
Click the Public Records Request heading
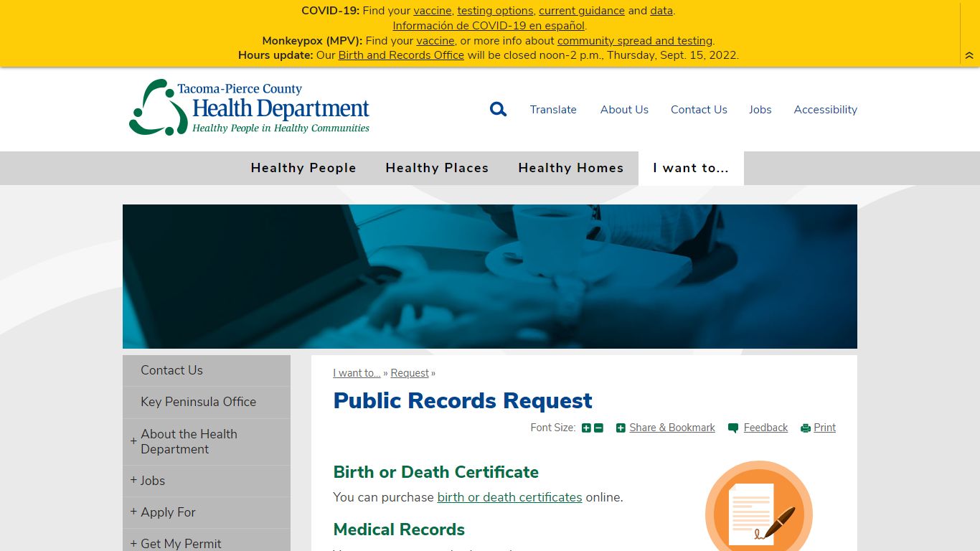coord(463,400)
